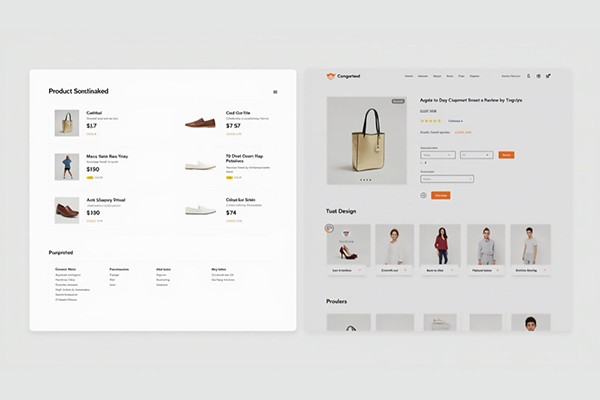600x400 pixels.
Task: Click the star rating under product title
Action: pos(431,121)
